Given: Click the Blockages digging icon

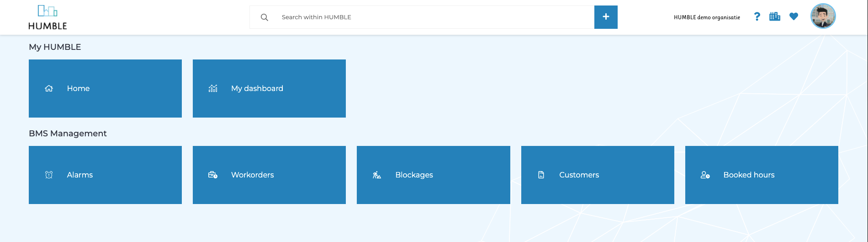Looking at the screenshot, I should coord(377,175).
